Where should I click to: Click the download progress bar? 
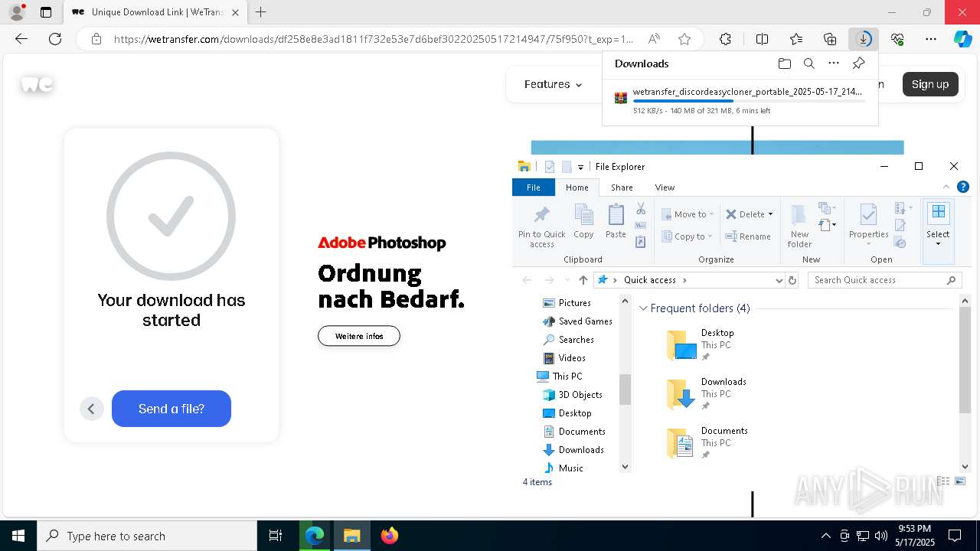[x=749, y=101]
